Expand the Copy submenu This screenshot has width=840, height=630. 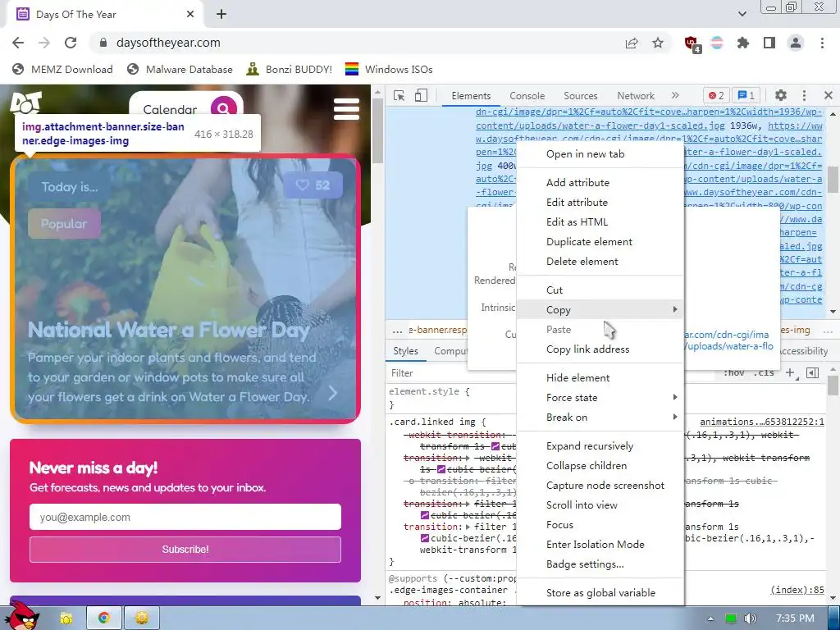pyautogui.click(x=600, y=309)
